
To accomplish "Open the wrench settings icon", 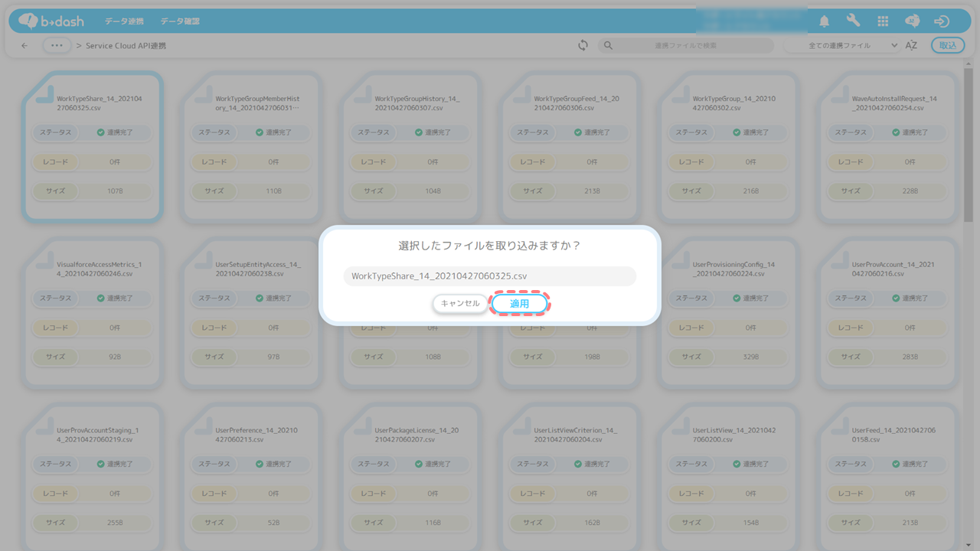I will tap(854, 21).
